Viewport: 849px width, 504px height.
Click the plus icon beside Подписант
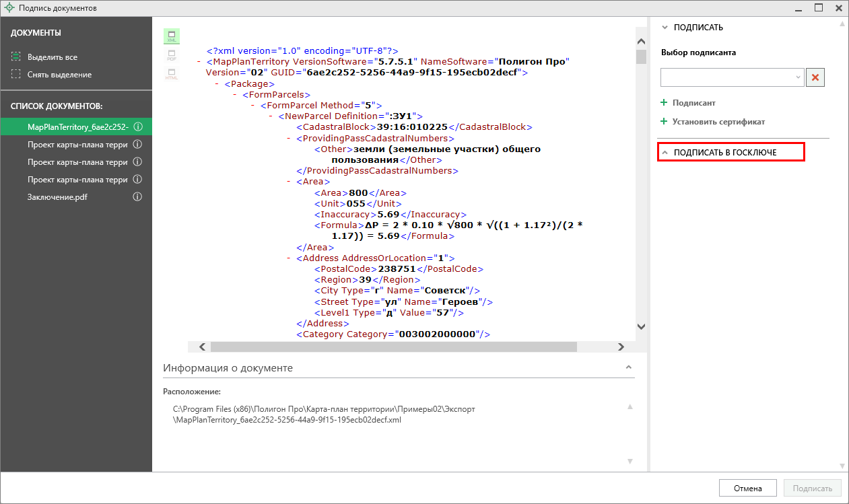coord(664,103)
